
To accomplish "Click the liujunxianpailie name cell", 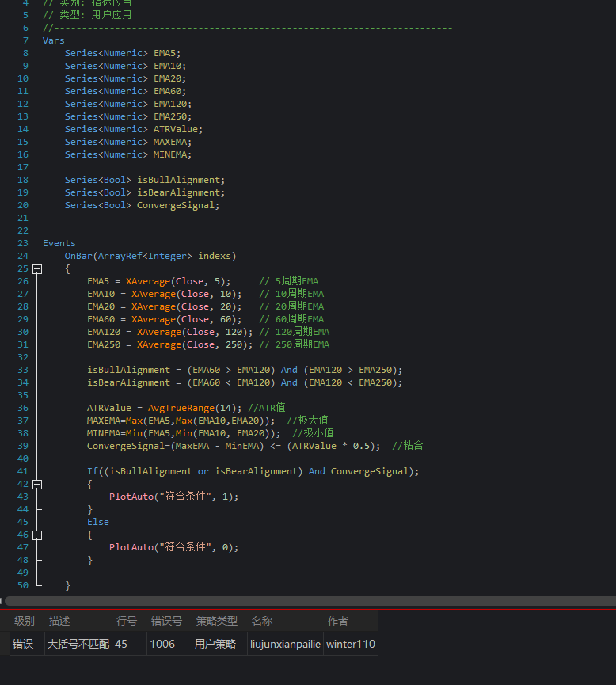I will click(x=285, y=644).
